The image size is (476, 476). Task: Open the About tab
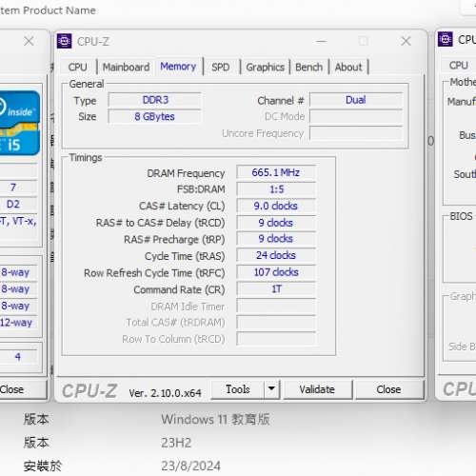(348, 67)
